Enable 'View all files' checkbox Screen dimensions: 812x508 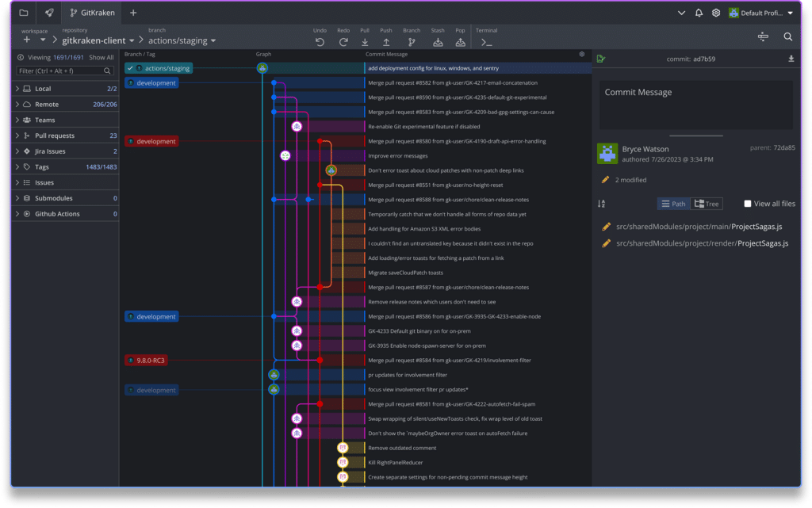click(x=747, y=204)
